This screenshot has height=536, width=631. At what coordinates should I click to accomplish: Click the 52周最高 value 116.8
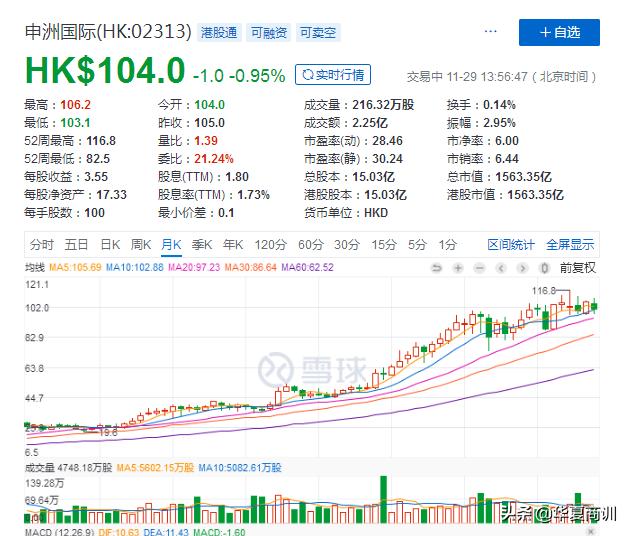(x=101, y=141)
